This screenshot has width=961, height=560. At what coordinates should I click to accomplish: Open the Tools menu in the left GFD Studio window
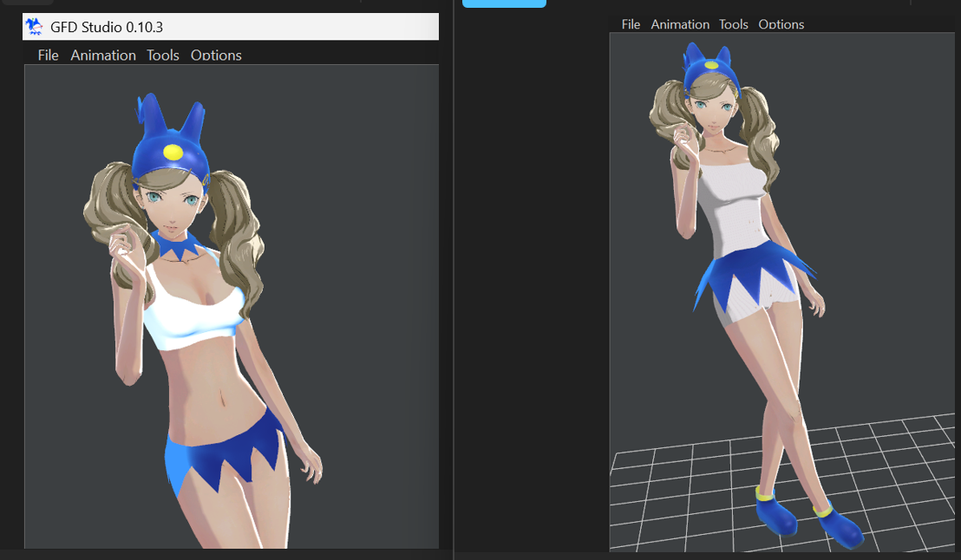(x=162, y=55)
